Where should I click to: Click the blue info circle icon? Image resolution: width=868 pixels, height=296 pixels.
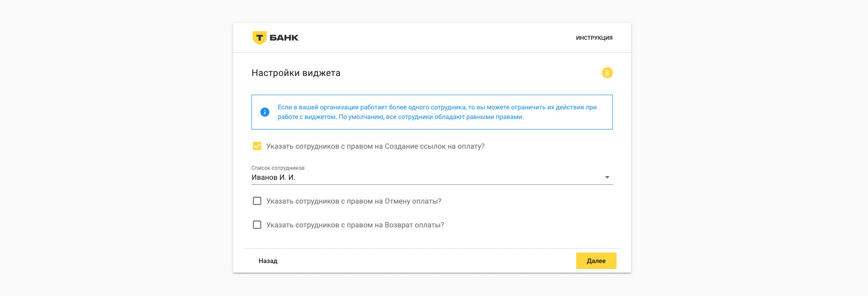[265, 112]
